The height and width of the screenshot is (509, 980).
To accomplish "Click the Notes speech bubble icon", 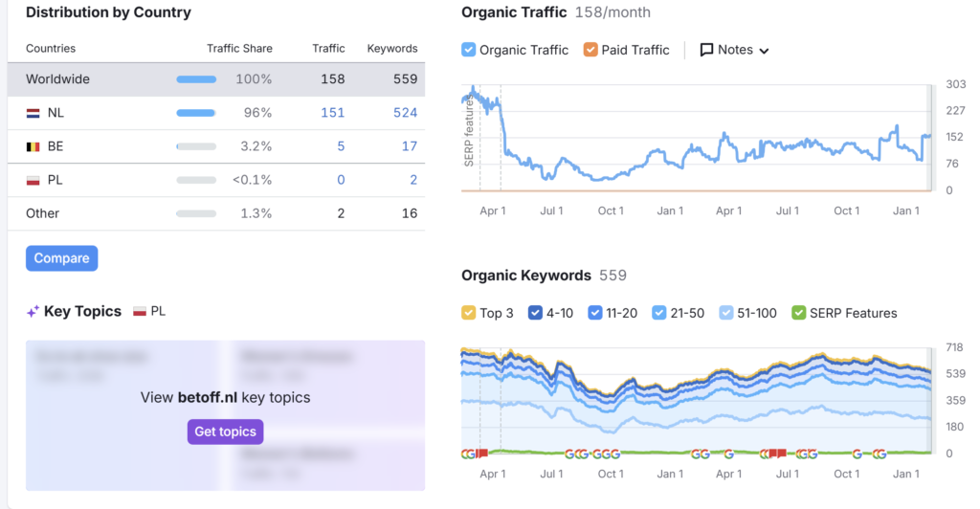I will [x=707, y=50].
